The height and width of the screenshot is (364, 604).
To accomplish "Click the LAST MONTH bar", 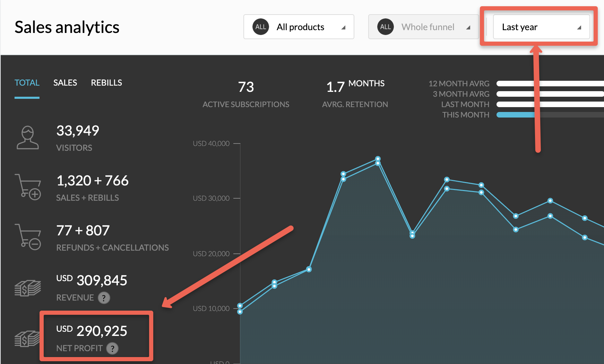I will (550, 104).
